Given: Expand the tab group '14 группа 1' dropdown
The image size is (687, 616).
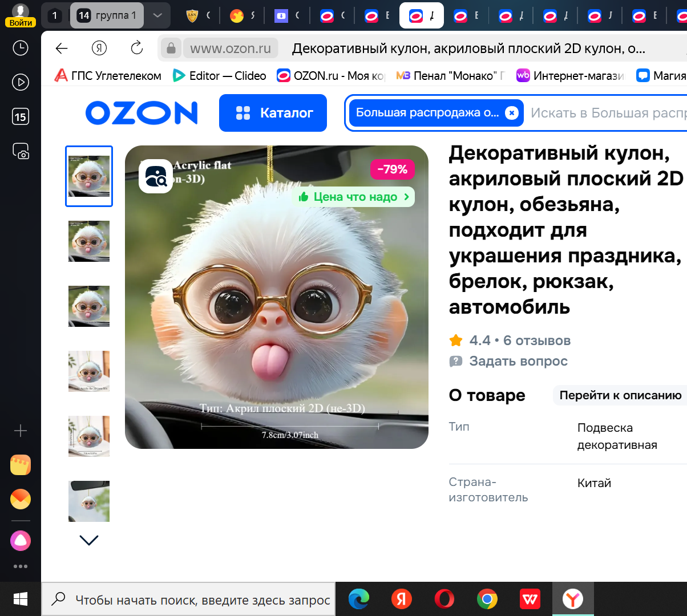Looking at the screenshot, I should pos(157,15).
